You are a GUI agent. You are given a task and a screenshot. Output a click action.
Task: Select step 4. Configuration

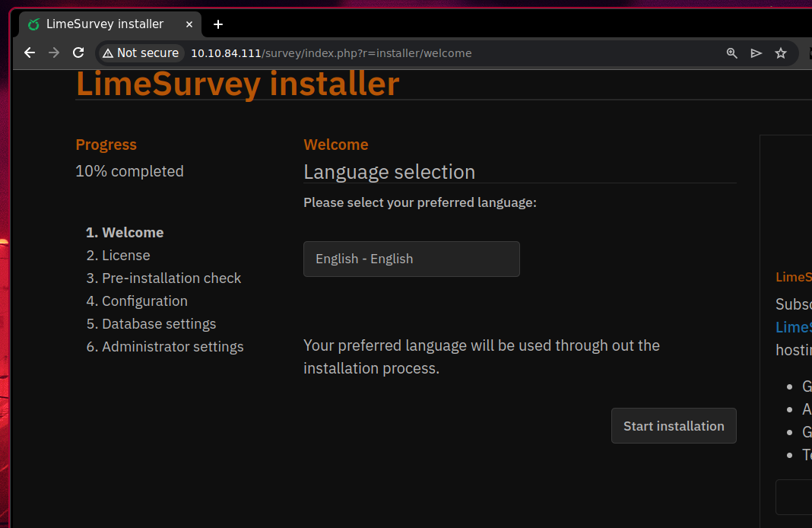[137, 301]
